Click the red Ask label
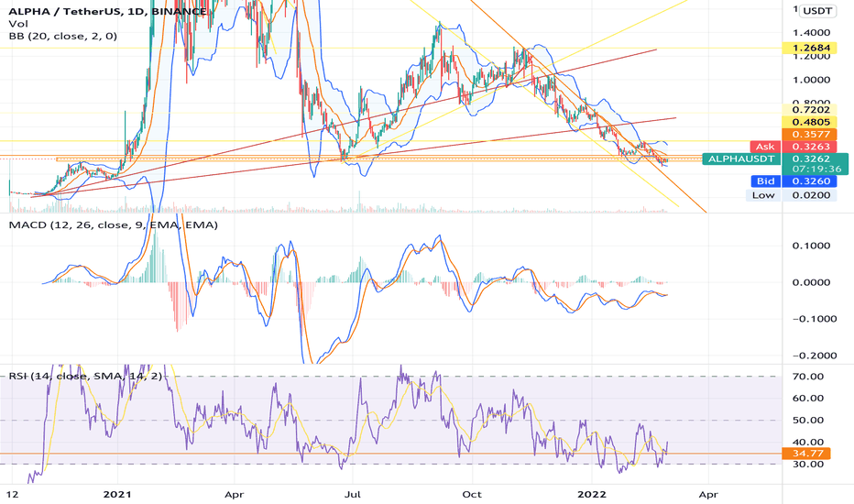Viewport: 854px width, 504px height. point(765,147)
